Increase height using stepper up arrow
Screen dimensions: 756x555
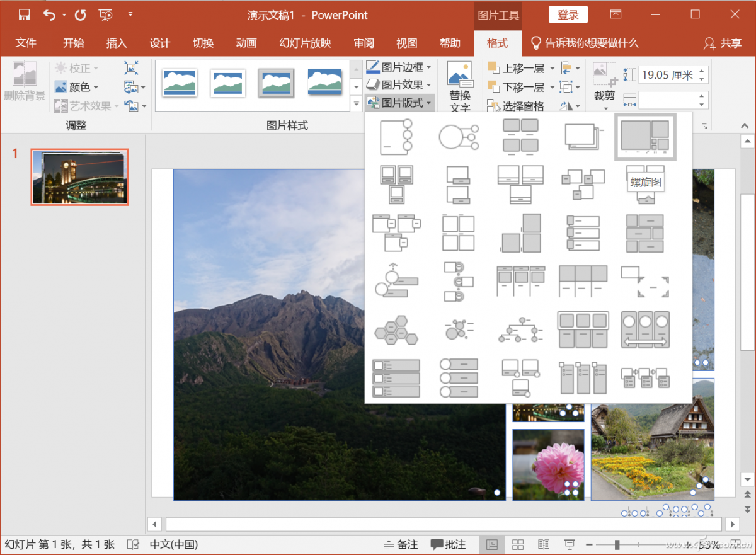coord(702,71)
